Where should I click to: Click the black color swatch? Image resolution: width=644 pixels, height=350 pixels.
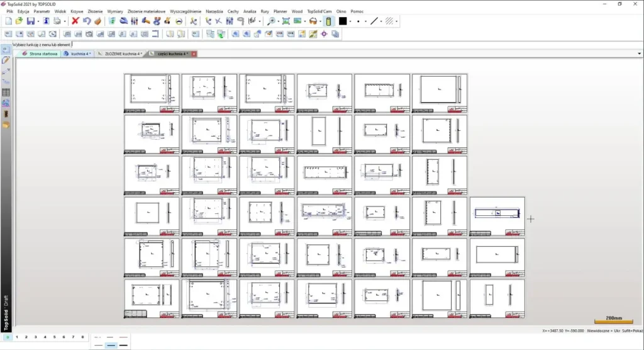coord(343,21)
